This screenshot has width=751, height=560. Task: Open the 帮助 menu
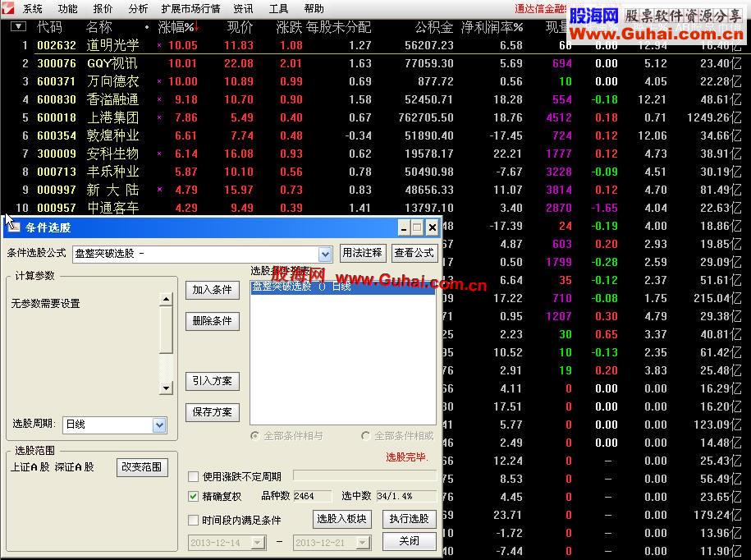[x=314, y=9]
